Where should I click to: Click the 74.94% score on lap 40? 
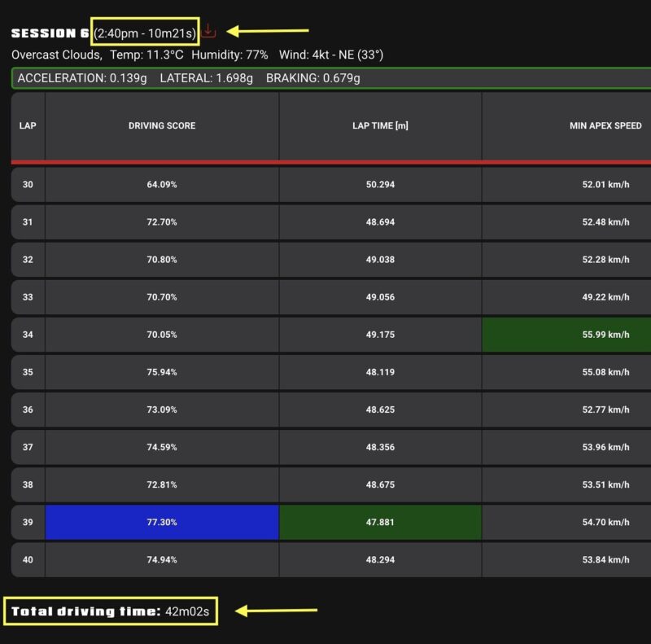[162, 559]
